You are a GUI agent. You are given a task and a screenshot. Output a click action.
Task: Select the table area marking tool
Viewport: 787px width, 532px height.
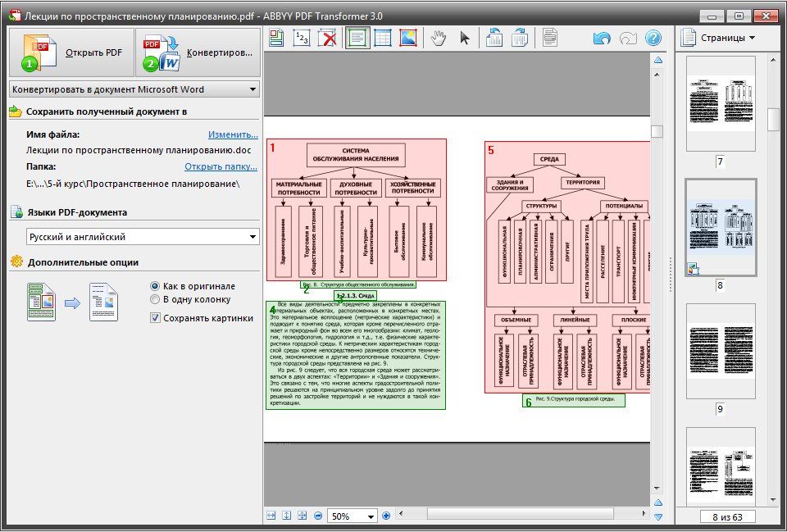pos(382,38)
